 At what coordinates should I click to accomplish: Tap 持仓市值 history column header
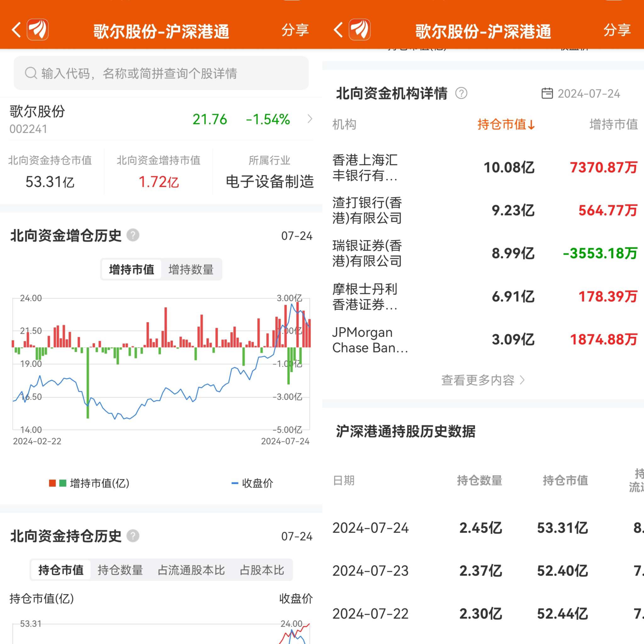point(565,480)
